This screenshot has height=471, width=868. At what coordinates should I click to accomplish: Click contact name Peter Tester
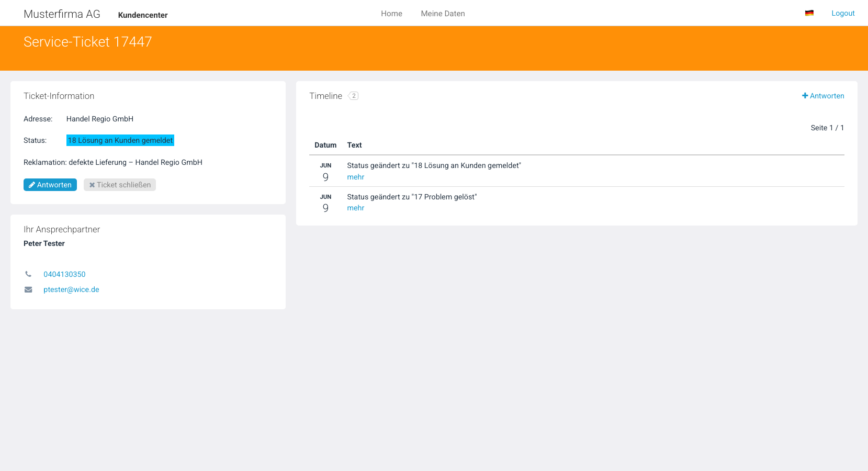point(44,243)
